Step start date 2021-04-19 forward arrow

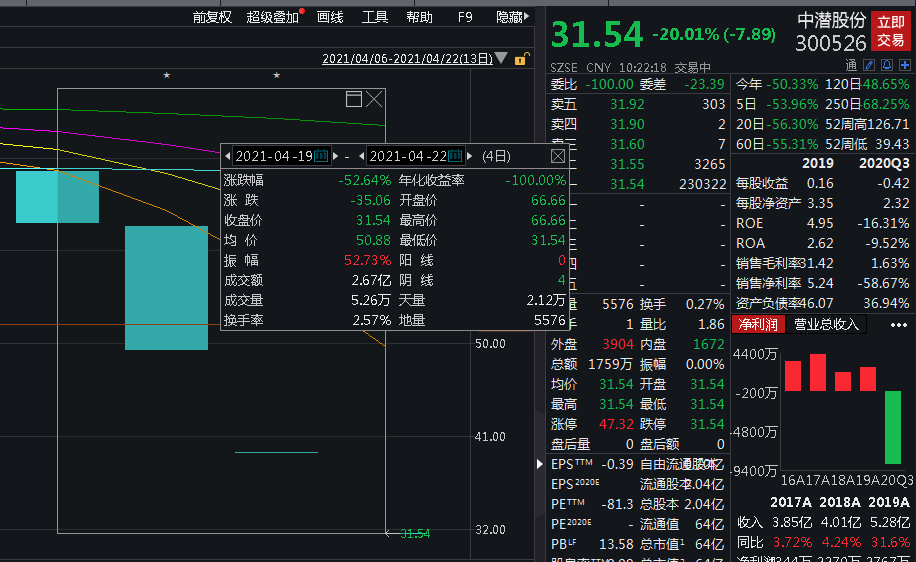point(335,156)
